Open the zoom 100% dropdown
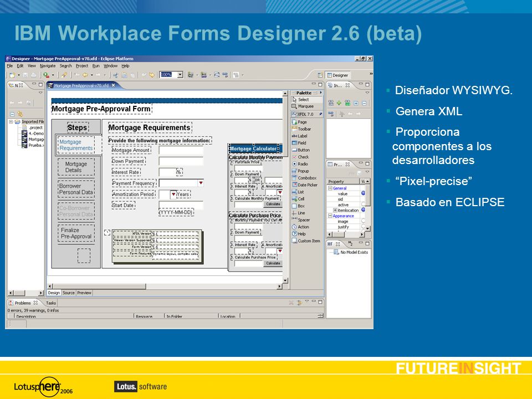The height and width of the screenshot is (399, 532). click(x=180, y=75)
